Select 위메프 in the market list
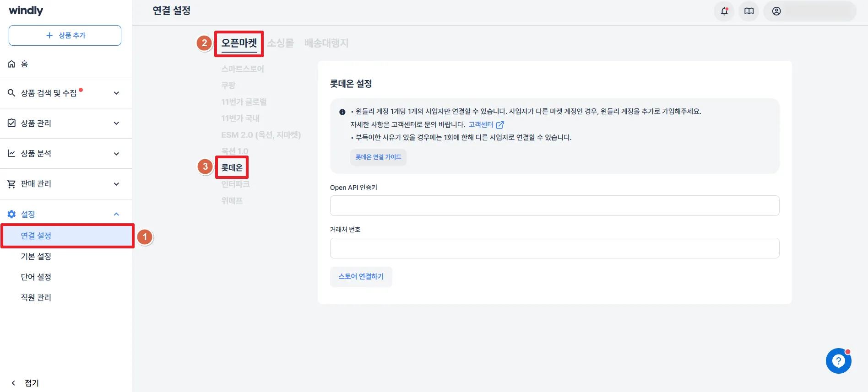The image size is (868, 392). pyautogui.click(x=232, y=200)
